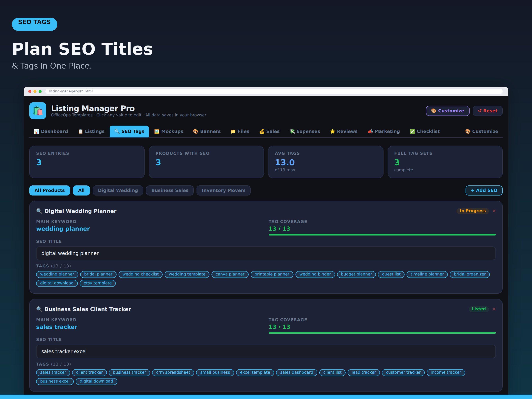Click the main keyword 'sales tracker'
This screenshot has height=399, width=532.
(57, 327)
